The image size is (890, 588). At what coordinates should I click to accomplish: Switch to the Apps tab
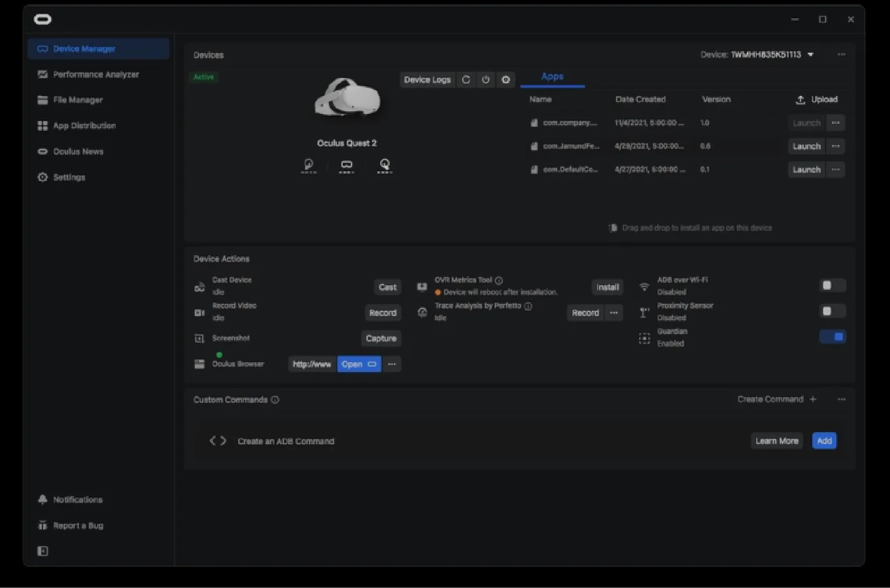(552, 77)
